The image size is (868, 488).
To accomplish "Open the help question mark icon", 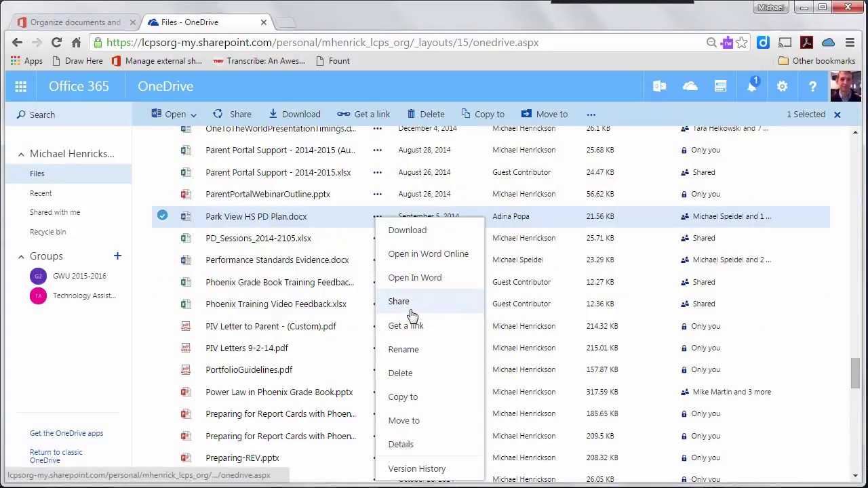I will (x=812, y=86).
